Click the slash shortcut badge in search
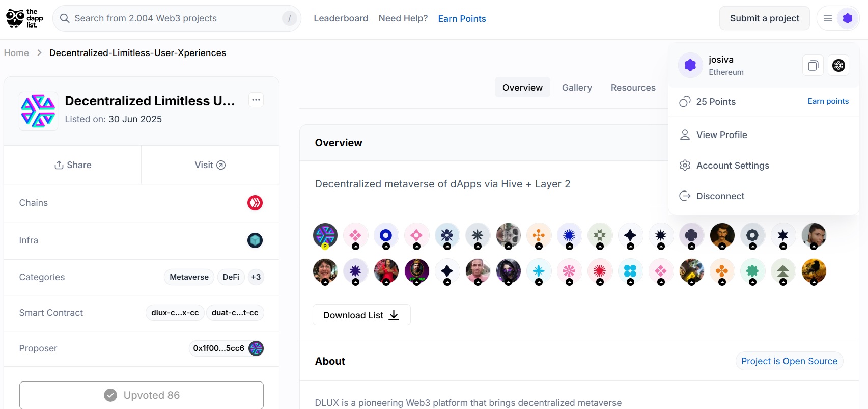This screenshot has width=868, height=409. pos(290,18)
